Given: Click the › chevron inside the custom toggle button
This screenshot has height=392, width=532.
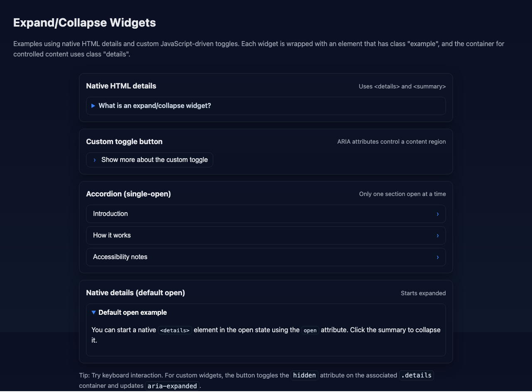Looking at the screenshot, I should coord(94,160).
